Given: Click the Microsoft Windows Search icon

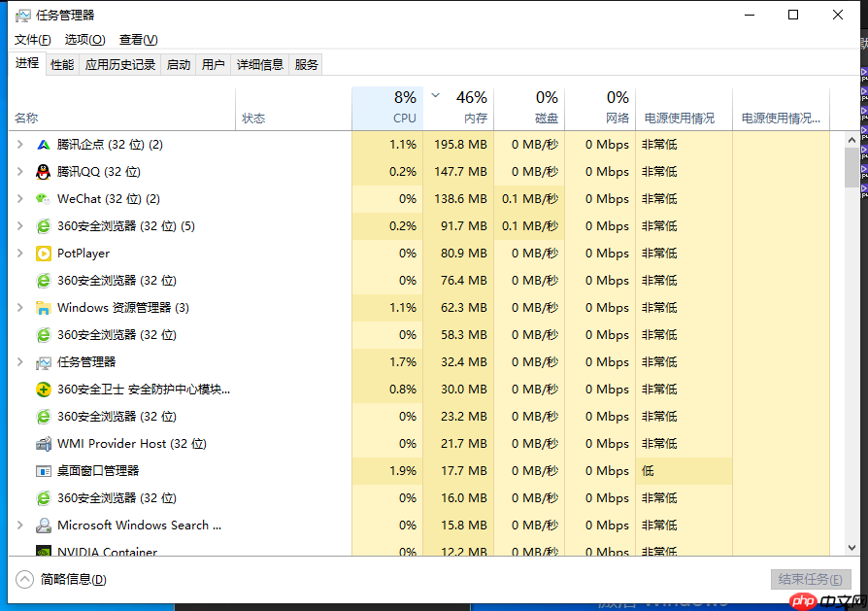Looking at the screenshot, I should click(43, 526).
